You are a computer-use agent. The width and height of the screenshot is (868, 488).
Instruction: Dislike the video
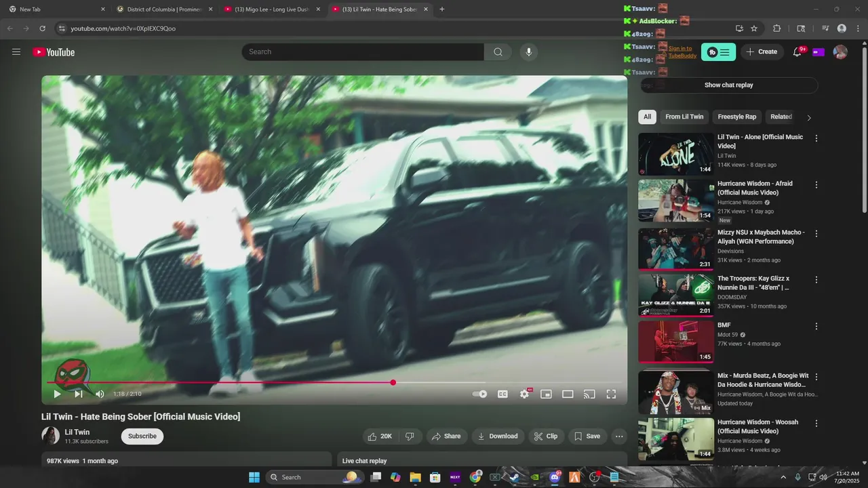(x=410, y=436)
